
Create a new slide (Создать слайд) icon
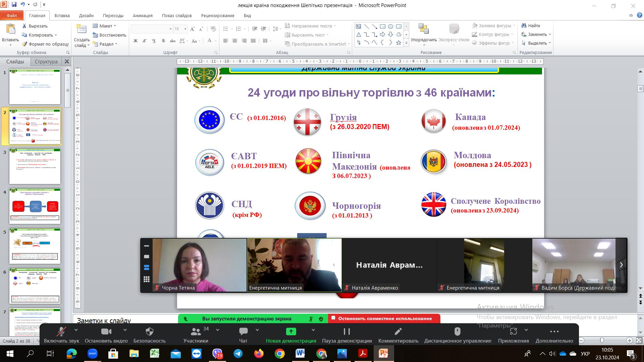pos(82,29)
